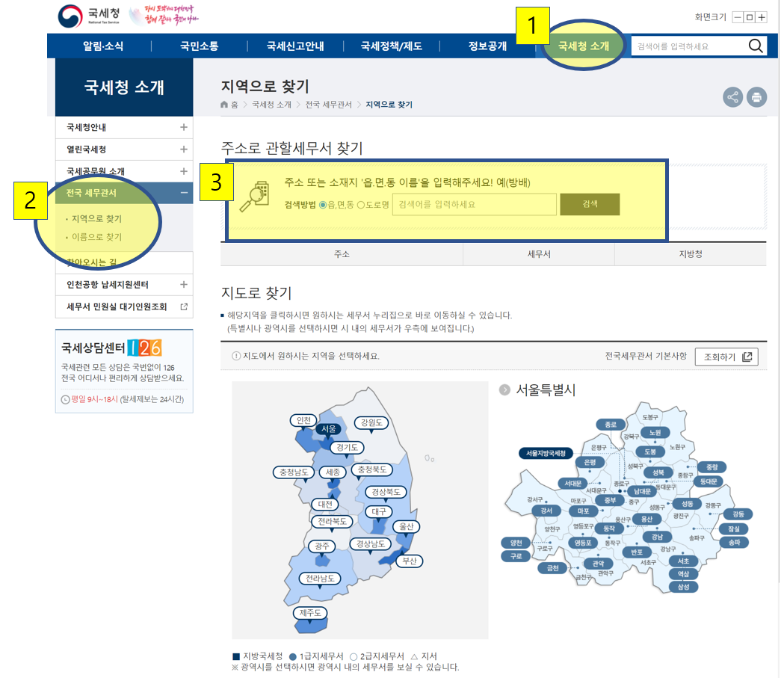Select 서초 tax office on Seoul map
The height and width of the screenshot is (678, 784).
684,561
